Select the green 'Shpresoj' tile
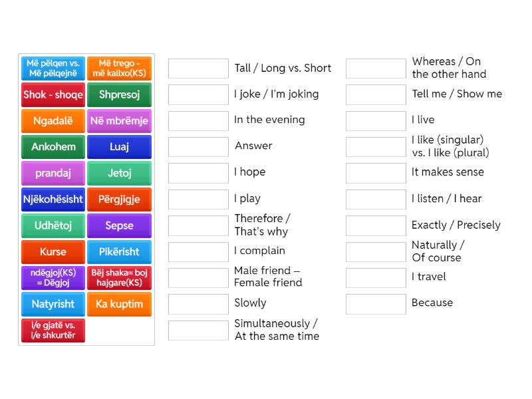This screenshot has height=399, width=532. (120, 94)
